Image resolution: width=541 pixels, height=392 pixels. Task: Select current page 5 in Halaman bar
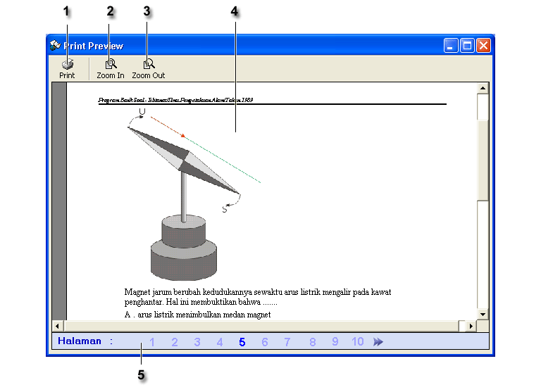click(242, 342)
